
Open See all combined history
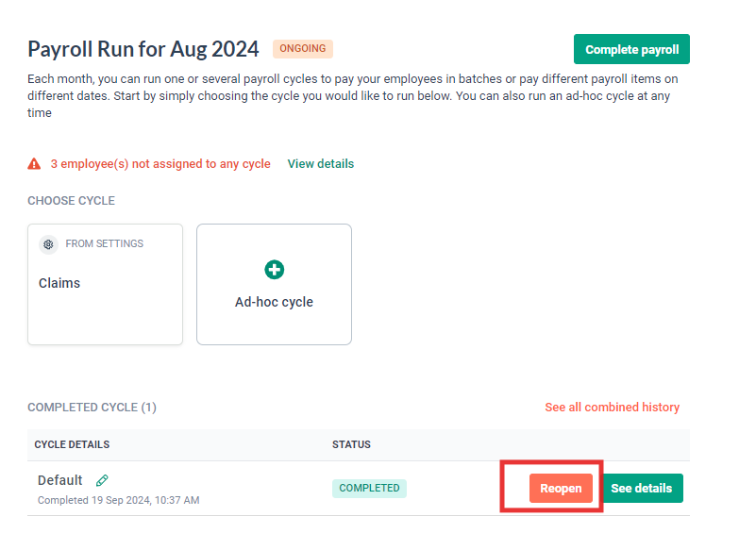(x=612, y=407)
